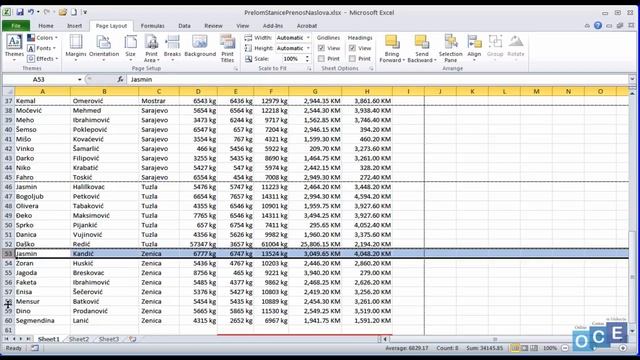Open theme Effects dropdown
Image resolution: width=640 pixels, height=360 pixels.
(42, 59)
